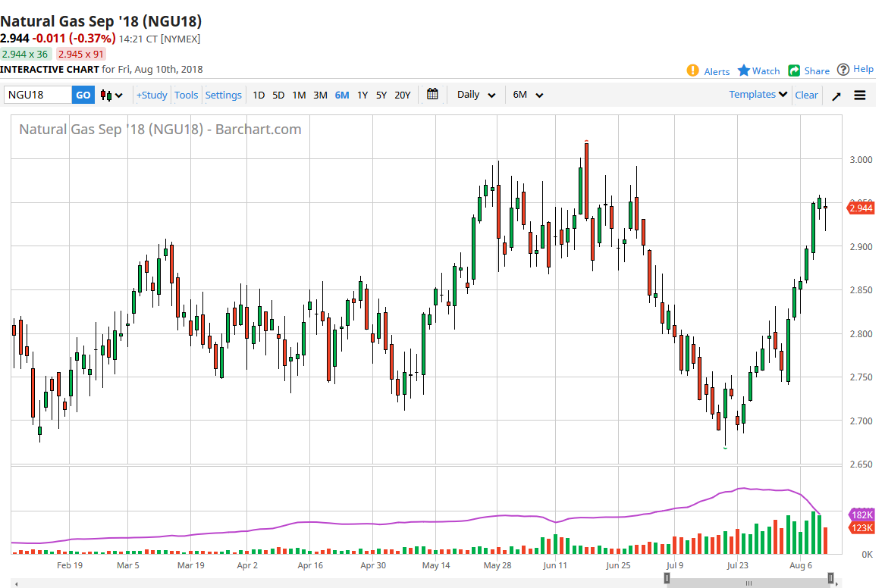This screenshot has height=588, width=885.
Task: Click the pop-out arrow icon in toolbar
Action: tap(836, 95)
